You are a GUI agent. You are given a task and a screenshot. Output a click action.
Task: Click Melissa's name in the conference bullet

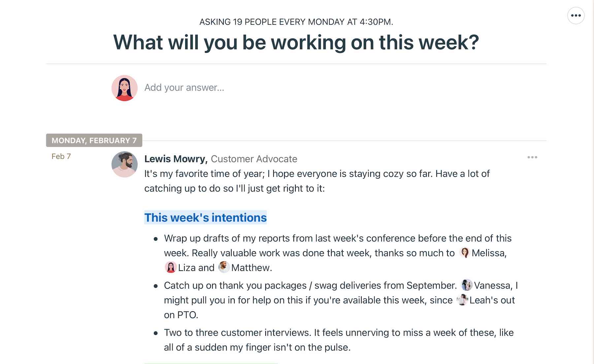489,253
